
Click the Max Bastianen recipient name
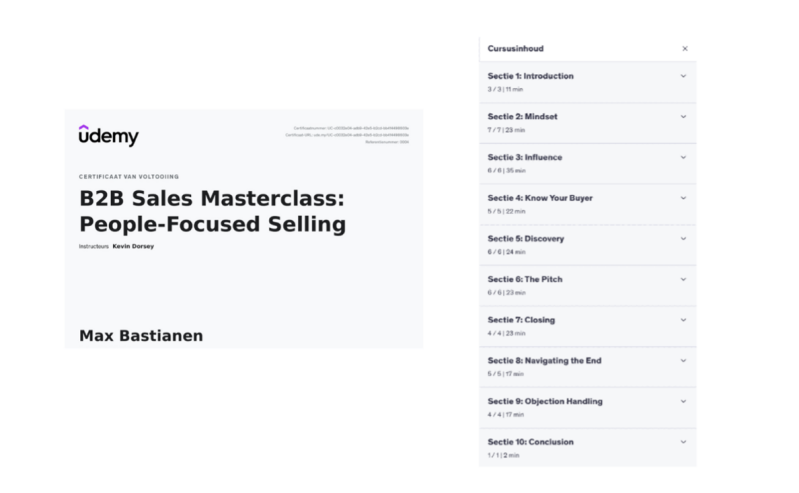coord(141,336)
